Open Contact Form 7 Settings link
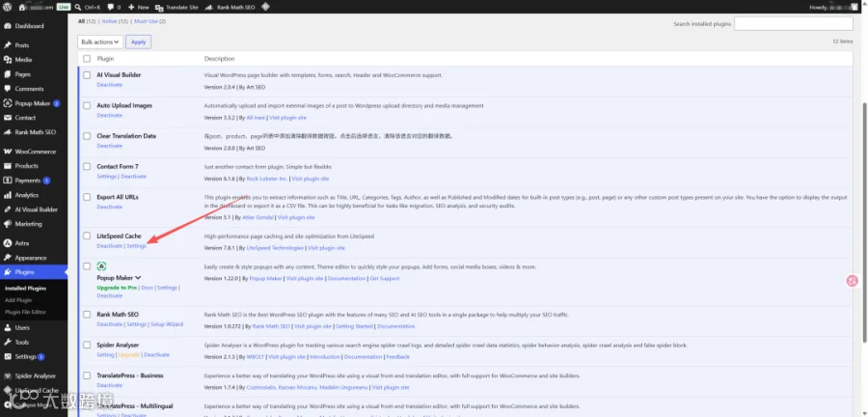 click(x=107, y=177)
